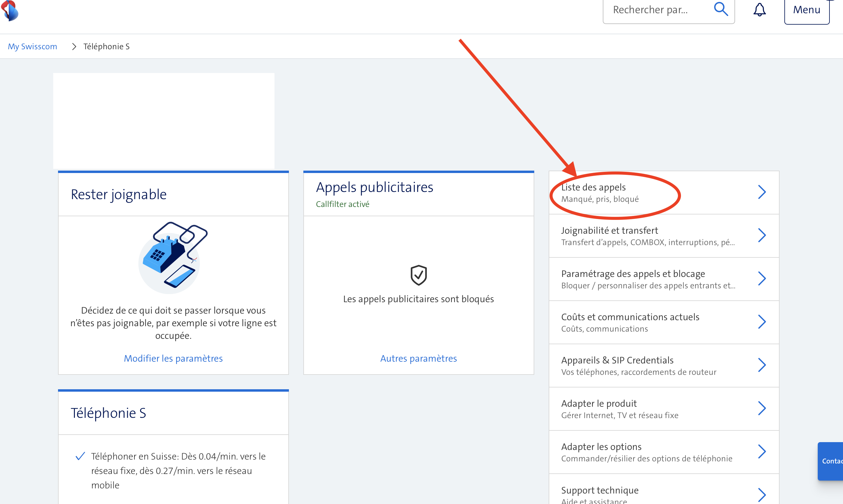Click chevron arrow beside Appareils & SIP Credentials
Image resolution: width=843 pixels, height=504 pixels.
762,365
